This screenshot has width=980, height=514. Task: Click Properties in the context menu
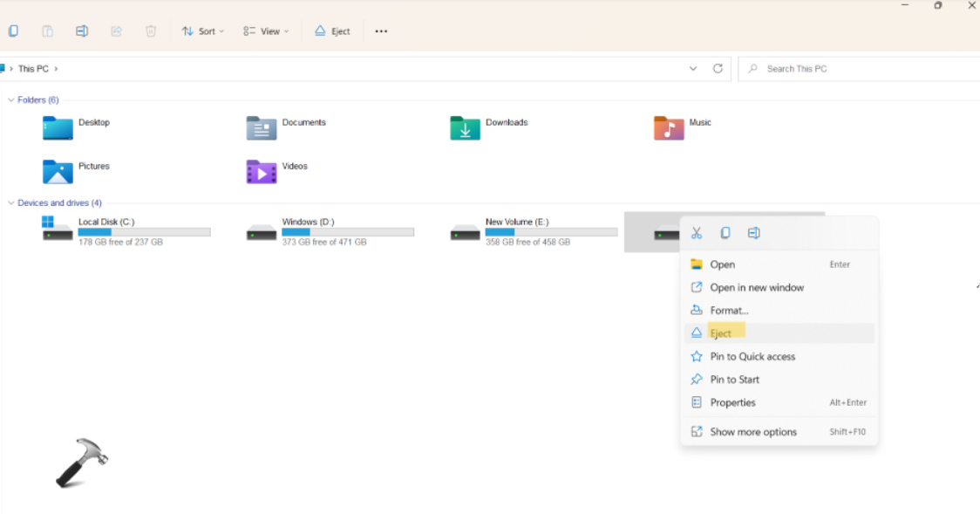coord(732,402)
